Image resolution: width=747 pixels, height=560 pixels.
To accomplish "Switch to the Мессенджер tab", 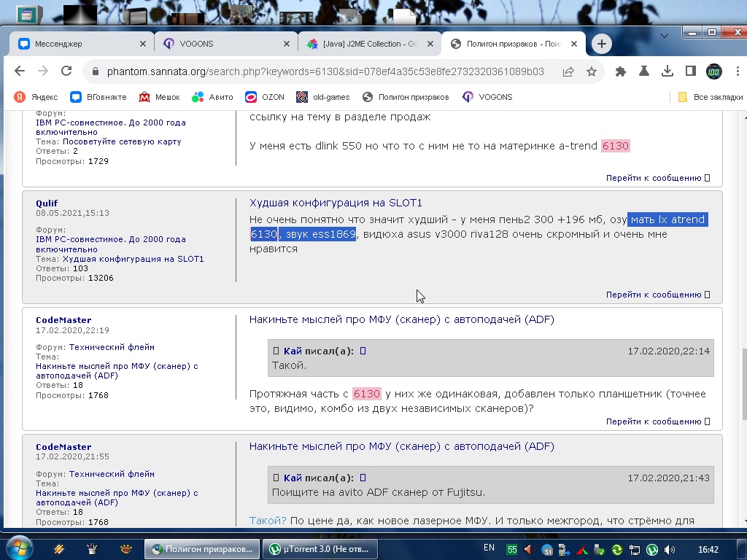I will 80,44.
